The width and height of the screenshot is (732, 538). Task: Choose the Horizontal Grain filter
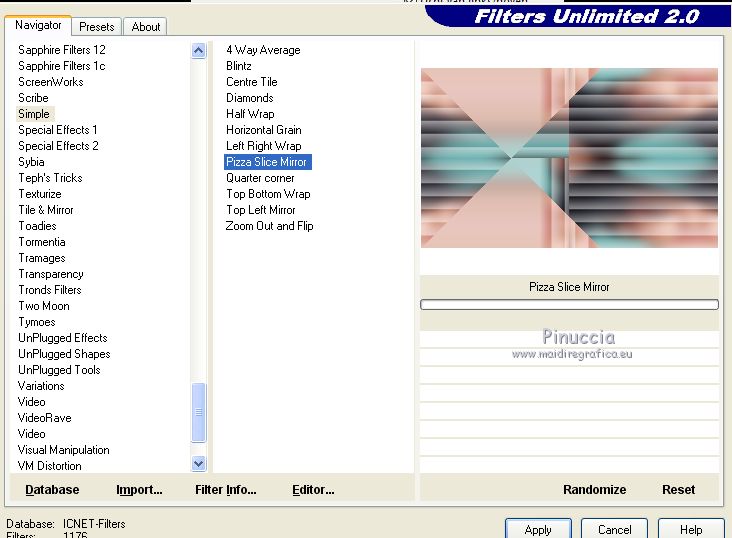pos(264,130)
